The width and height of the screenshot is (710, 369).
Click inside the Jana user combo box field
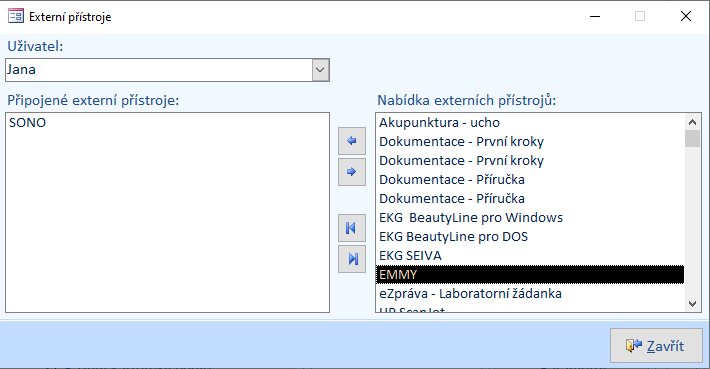(158, 70)
